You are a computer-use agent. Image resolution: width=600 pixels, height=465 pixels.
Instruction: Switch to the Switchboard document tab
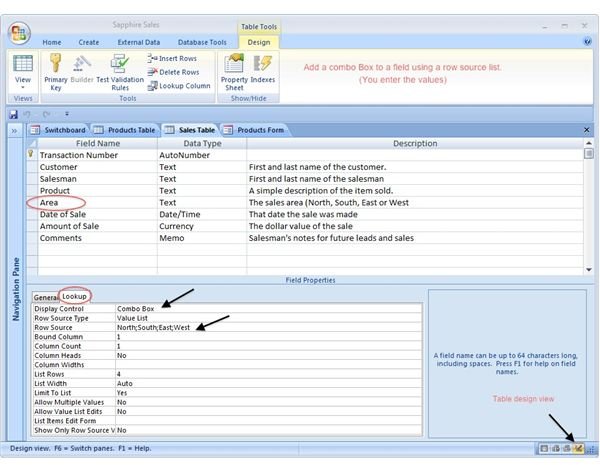coord(58,130)
